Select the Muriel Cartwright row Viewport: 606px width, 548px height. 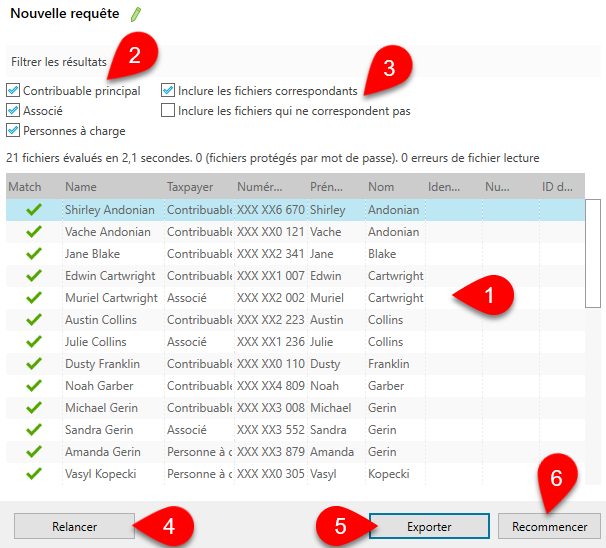click(295, 298)
